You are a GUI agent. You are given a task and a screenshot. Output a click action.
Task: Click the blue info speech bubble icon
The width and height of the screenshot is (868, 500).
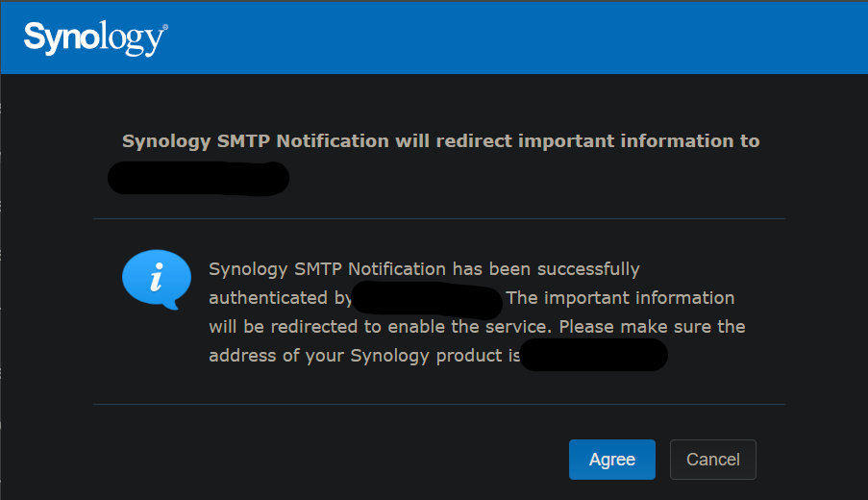[x=157, y=279]
